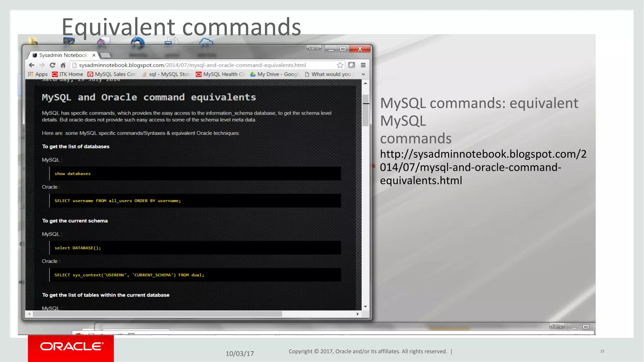644x362 pixels.
Task: Click the horizontal scrollbar thumb
Action: 157,314
